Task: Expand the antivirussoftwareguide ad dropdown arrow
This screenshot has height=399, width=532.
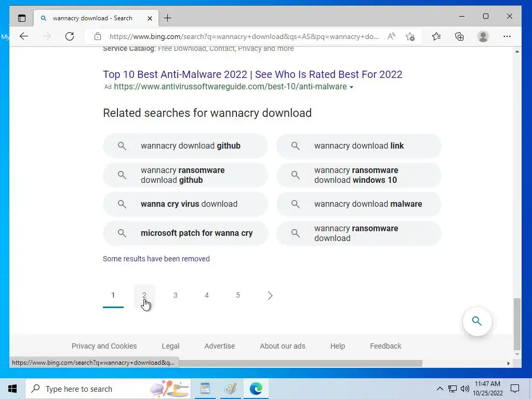Action: point(352,87)
